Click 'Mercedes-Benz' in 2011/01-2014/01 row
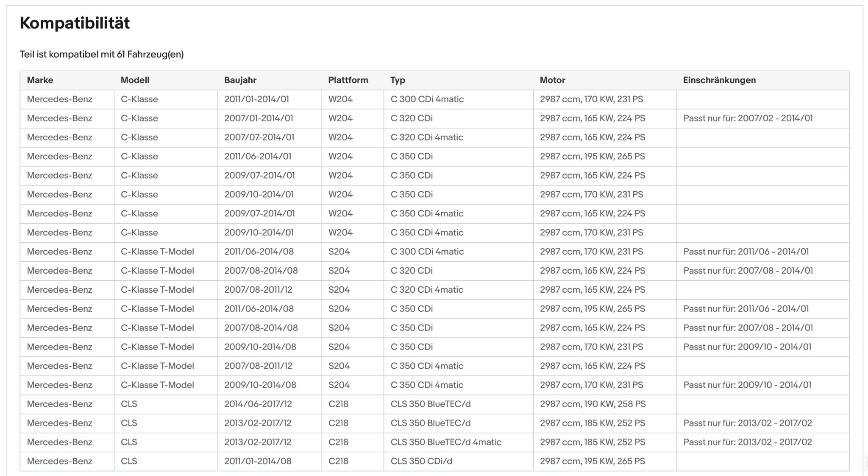 click(60, 99)
